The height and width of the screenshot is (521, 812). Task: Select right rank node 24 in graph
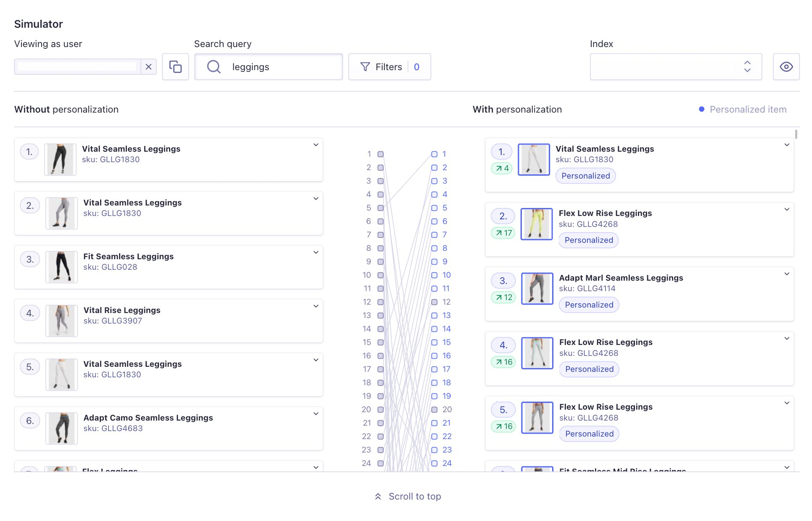coord(434,463)
